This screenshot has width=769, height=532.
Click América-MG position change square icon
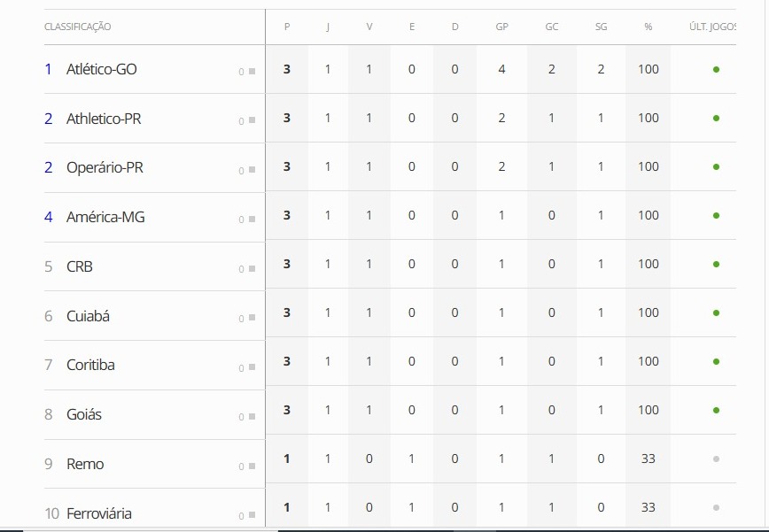(x=252, y=219)
